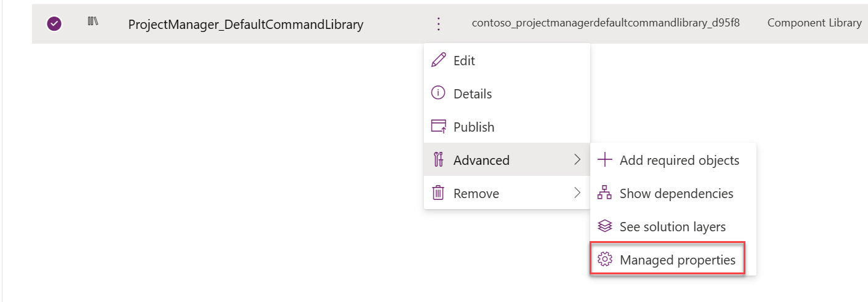Choose Edit from the context menu
This screenshot has width=868, height=302.
tap(464, 60)
